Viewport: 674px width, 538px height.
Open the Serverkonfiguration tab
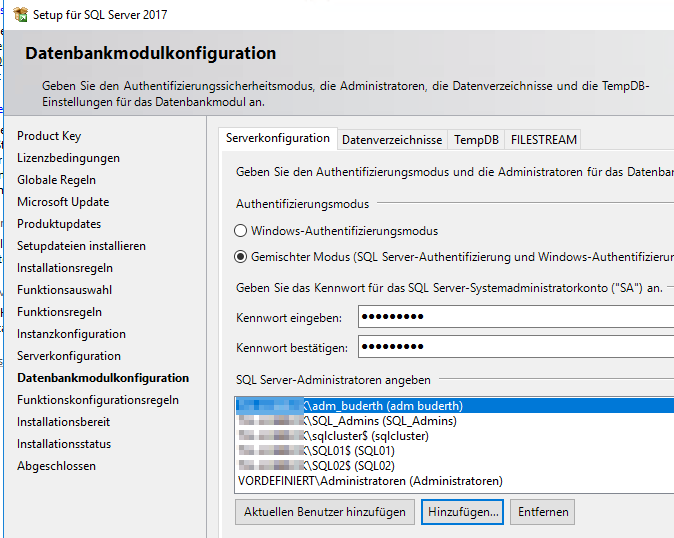point(278,138)
